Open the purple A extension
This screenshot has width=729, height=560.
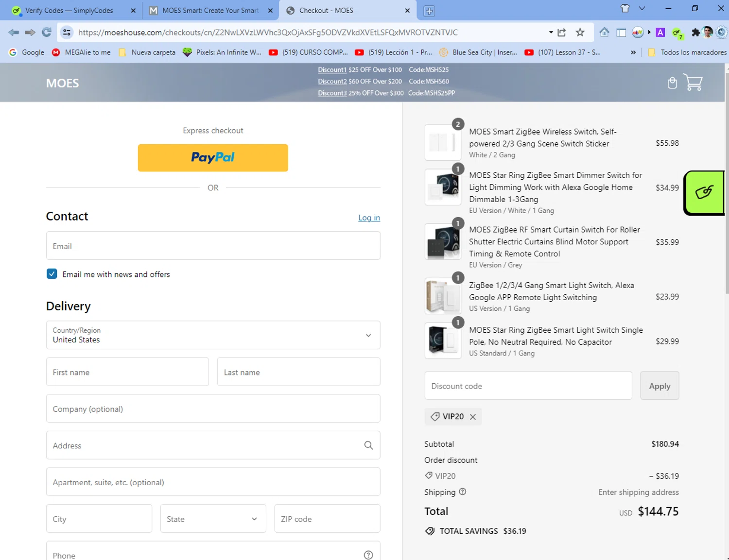coord(660,33)
